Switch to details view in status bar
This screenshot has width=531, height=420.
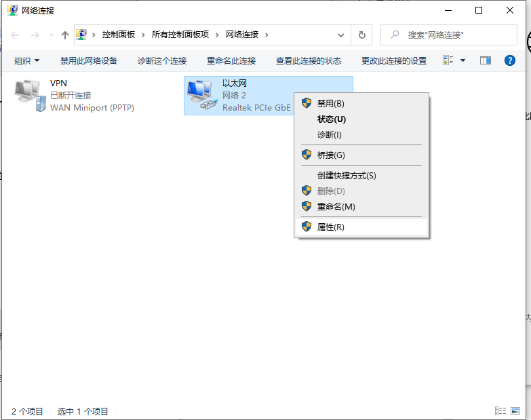(x=500, y=411)
